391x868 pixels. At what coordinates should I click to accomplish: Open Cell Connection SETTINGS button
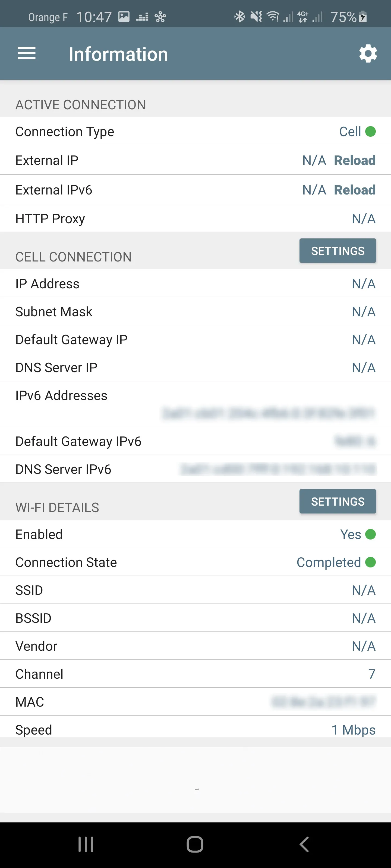tap(337, 251)
